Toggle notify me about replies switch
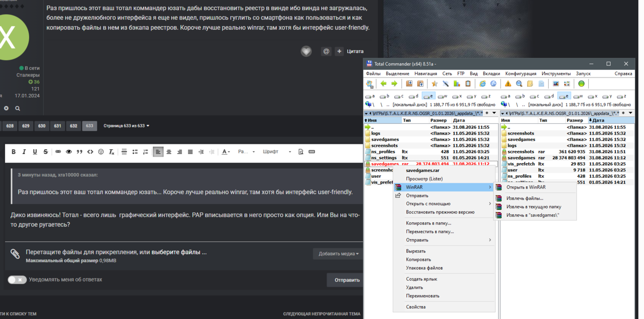Viewport: 644px width, 319px height. [x=17, y=280]
